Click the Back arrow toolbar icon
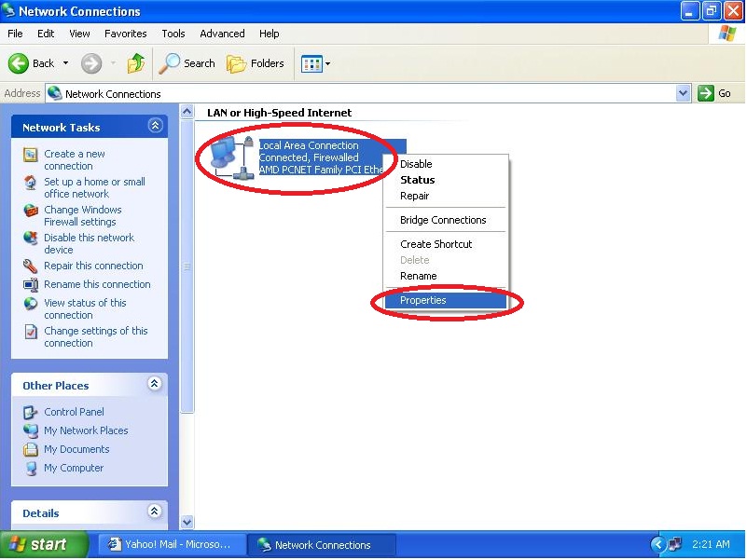 [x=19, y=63]
